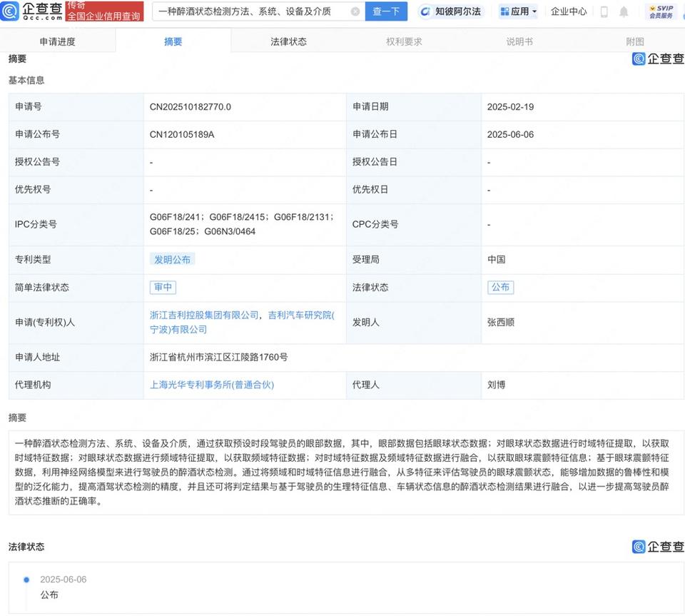685x616 pixels.
Task: Select the 摘要 tab
Action: pyautogui.click(x=173, y=41)
